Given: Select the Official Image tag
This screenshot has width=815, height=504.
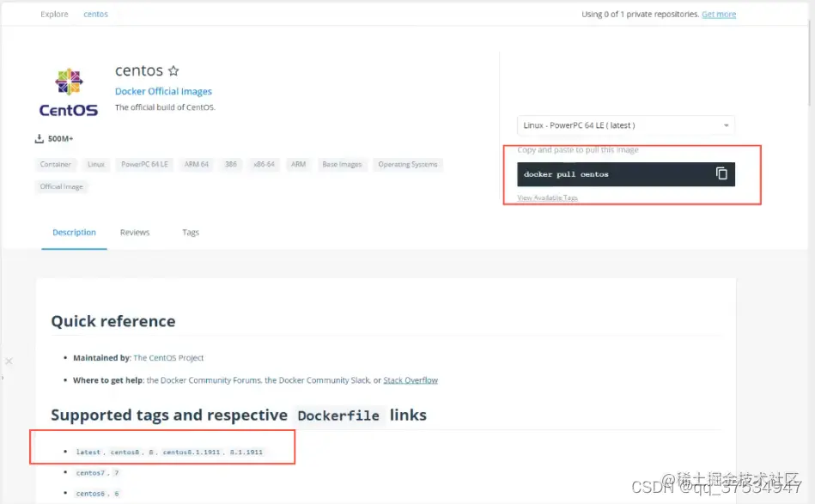Looking at the screenshot, I should (x=61, y=186).
